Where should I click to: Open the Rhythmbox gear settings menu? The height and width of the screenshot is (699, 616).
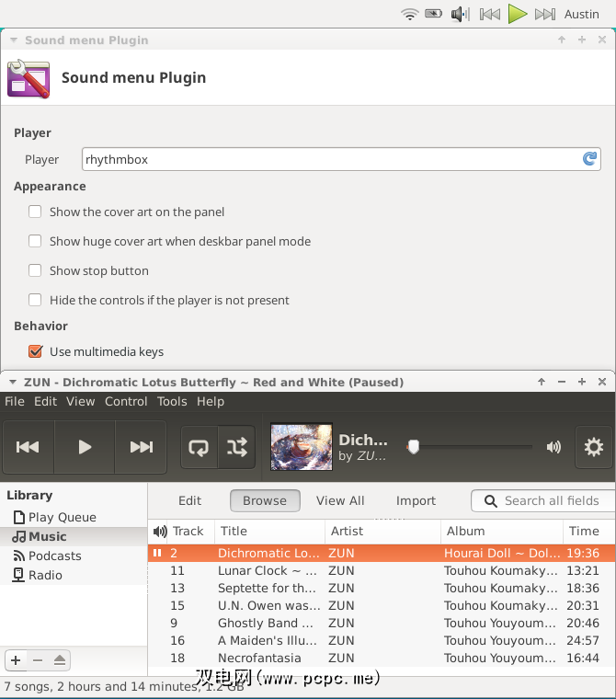click(x=594, y=447)
